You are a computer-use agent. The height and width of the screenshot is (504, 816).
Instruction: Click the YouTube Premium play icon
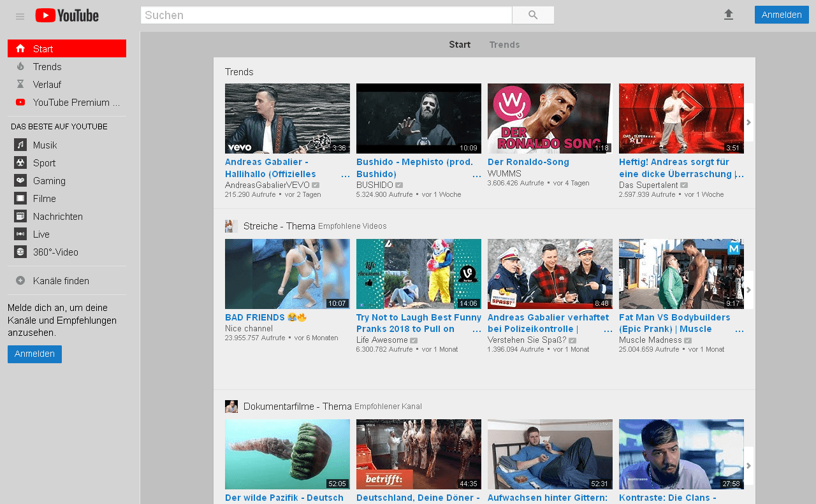[x=20, y=102]
